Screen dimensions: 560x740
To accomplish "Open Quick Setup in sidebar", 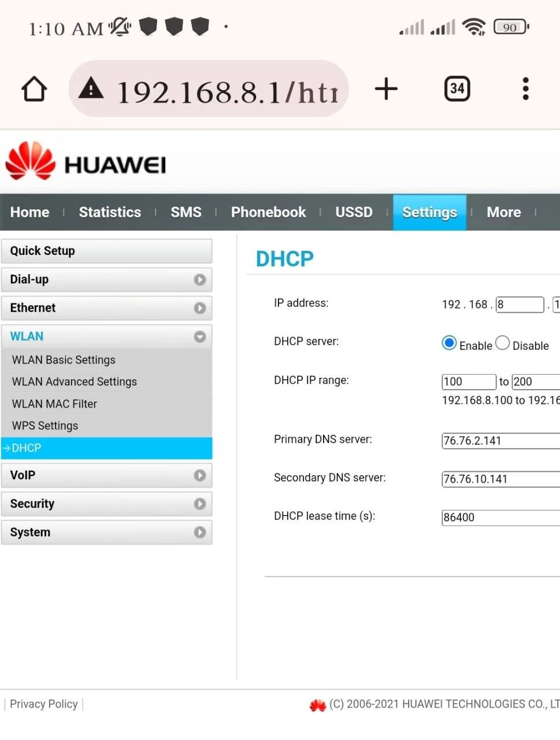I will pos(107,251).
